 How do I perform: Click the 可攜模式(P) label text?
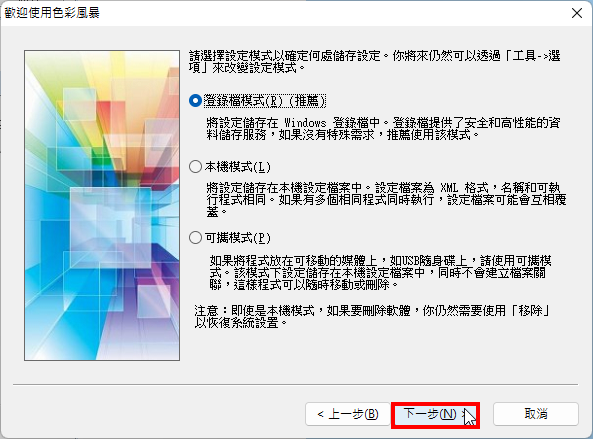pyautogui.click(x=238, y=238)
